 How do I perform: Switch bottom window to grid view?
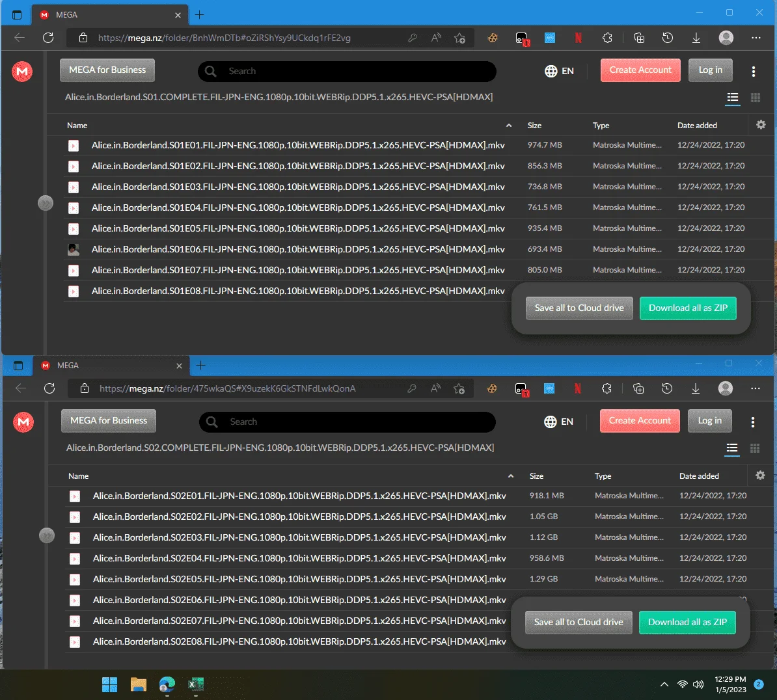coord(755,448)
